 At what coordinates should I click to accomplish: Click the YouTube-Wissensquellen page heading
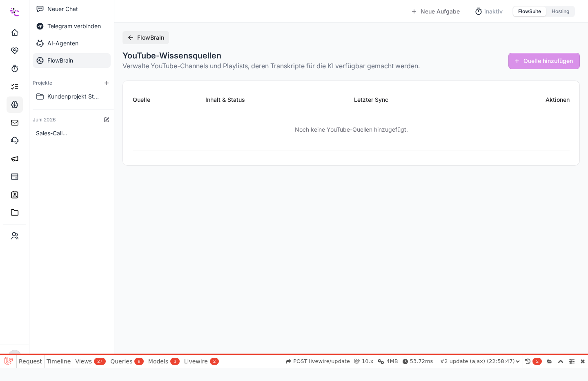(x=172, y=56)
